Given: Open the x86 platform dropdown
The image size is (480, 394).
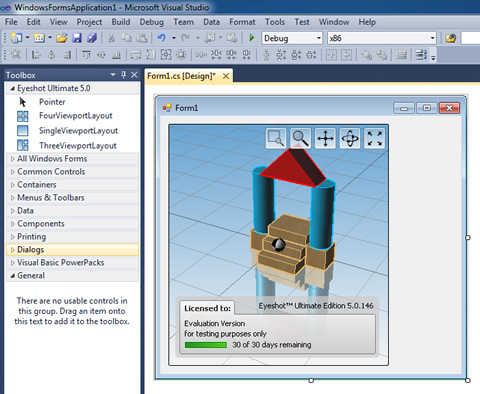Looking at the screenshot, I should (382, 38).
